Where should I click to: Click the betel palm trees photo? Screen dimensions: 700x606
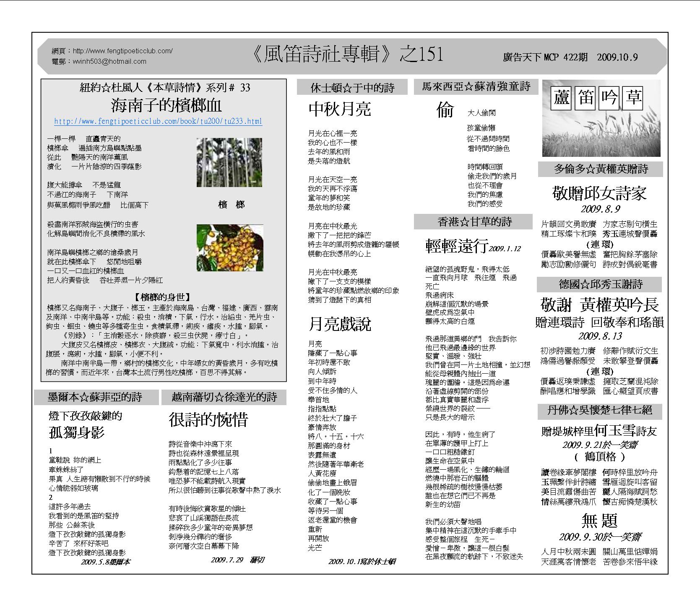click(x=229, y=162)
